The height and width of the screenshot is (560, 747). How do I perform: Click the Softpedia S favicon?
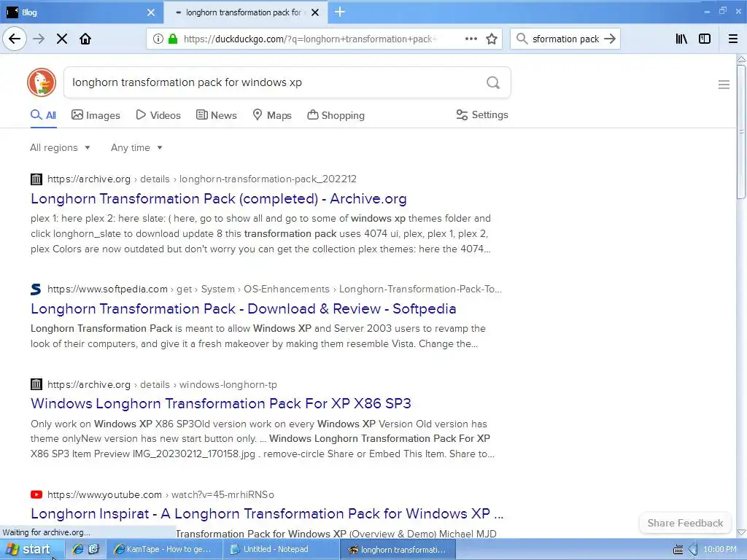[36, 289]
